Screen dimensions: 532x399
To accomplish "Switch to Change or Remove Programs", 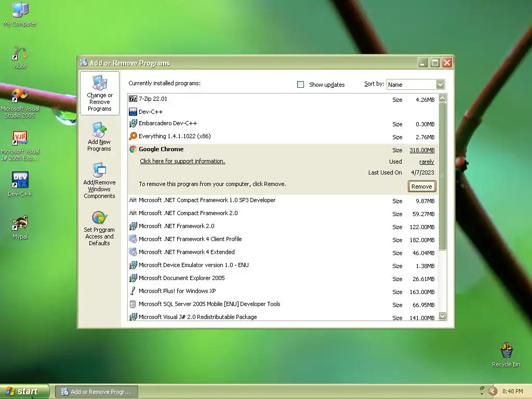I will [x=99, y=94].
